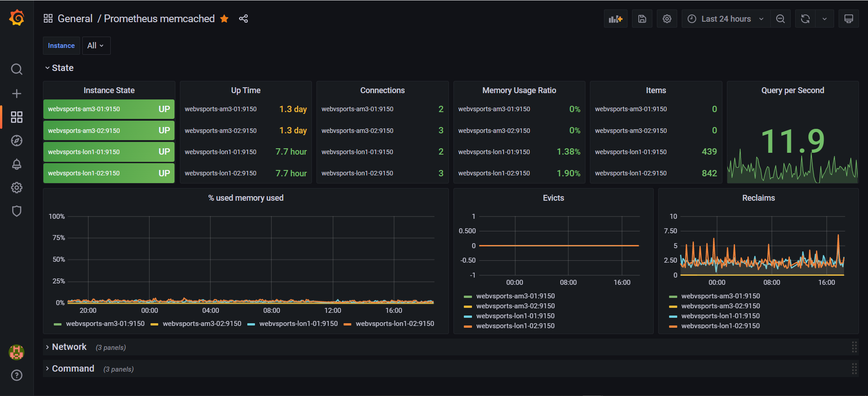Collapse the State row
The width and height of the screenshot is (868, 396).
click(x=59, y=68)
